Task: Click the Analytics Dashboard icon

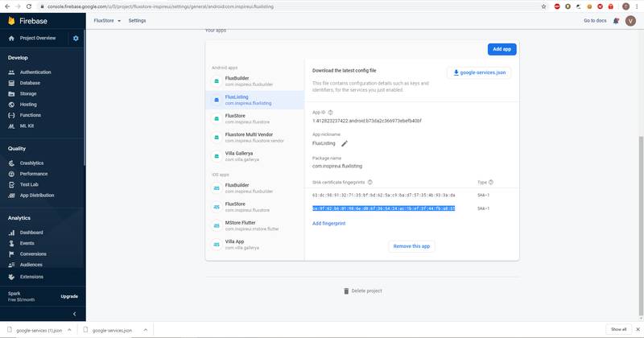Action: (x=11, y=233)
